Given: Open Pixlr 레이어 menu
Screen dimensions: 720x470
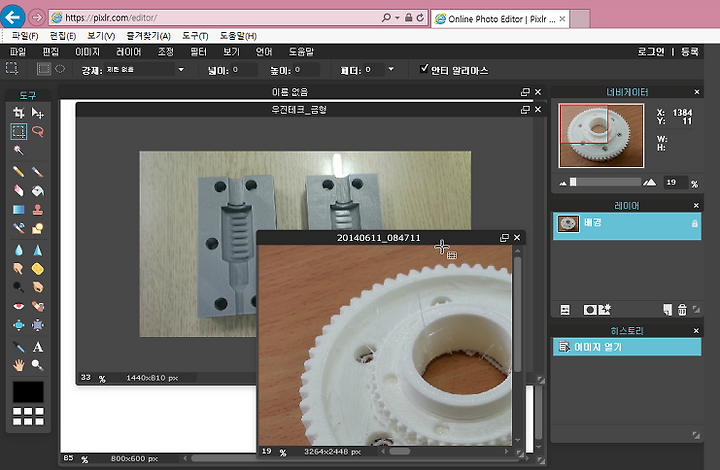Looking at the screenshot, I should [x=129, y=52].
